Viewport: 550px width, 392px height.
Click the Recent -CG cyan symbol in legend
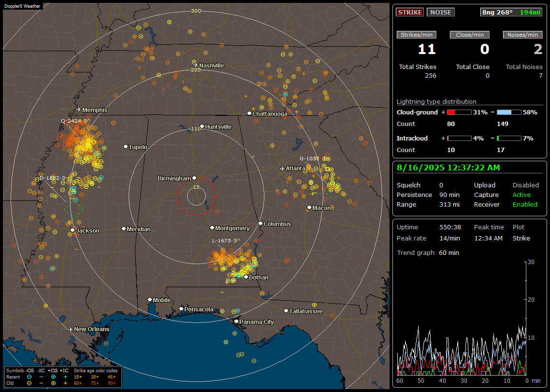[x=29, y=377]
